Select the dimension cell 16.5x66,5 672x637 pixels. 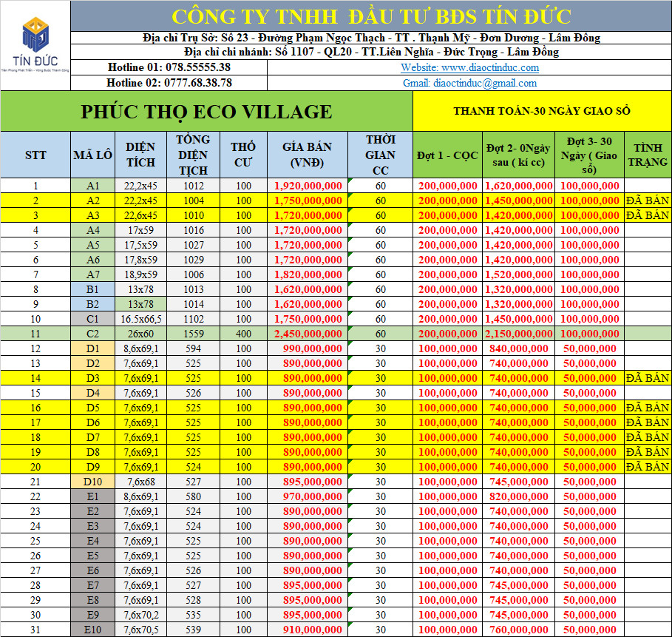click(140, 319)
